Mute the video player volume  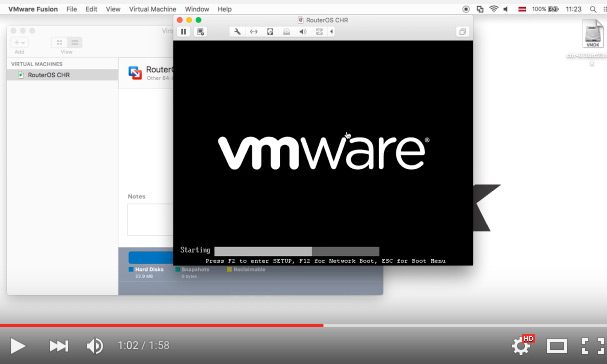click(94, 346)
